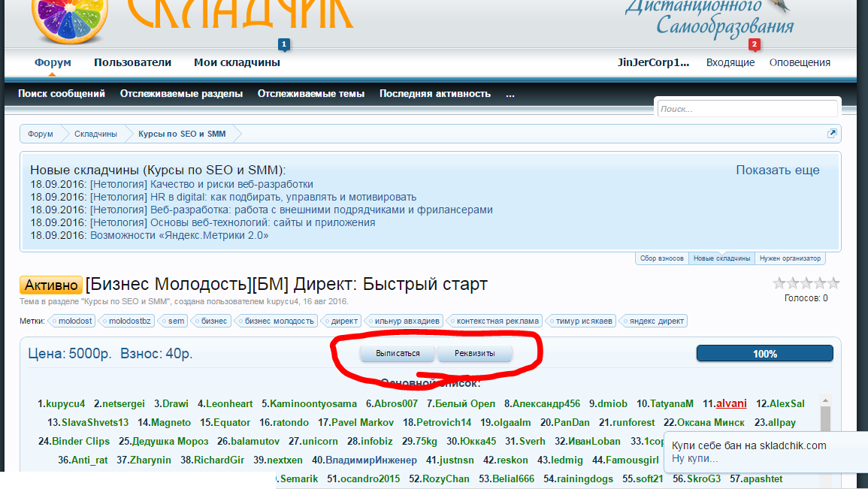Open the Форум tab
Viewport: 868px width, 489px height.
(53, 62)
